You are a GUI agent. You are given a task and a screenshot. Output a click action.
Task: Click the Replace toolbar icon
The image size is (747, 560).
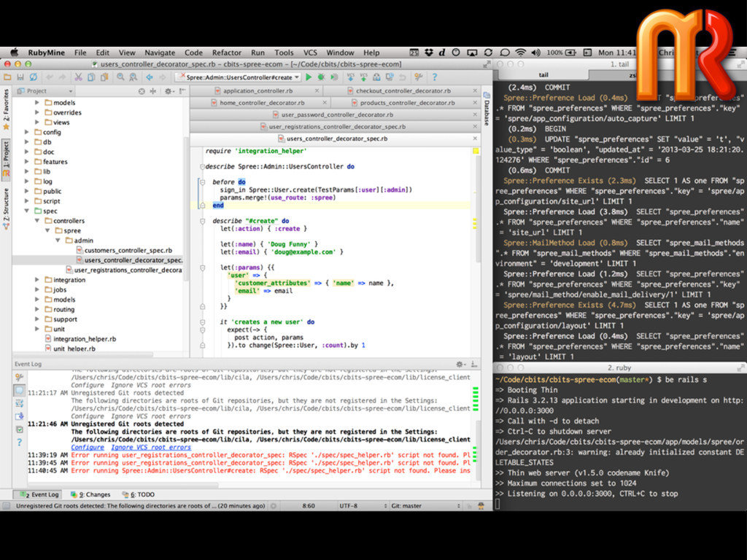133,77
